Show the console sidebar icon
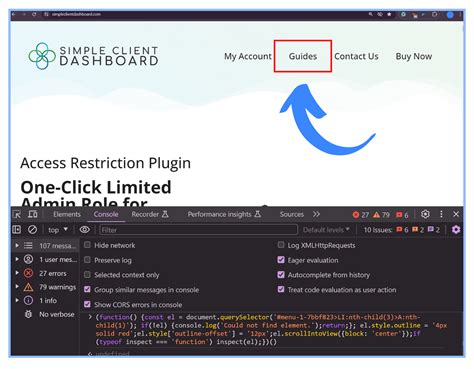The image size is (474, 369). [17, 230]
